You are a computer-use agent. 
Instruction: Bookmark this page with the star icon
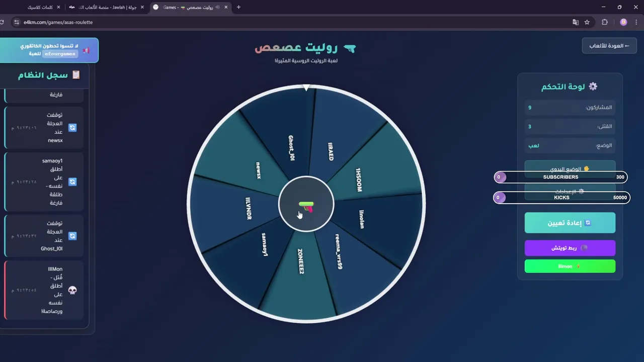tap(587, 22)
